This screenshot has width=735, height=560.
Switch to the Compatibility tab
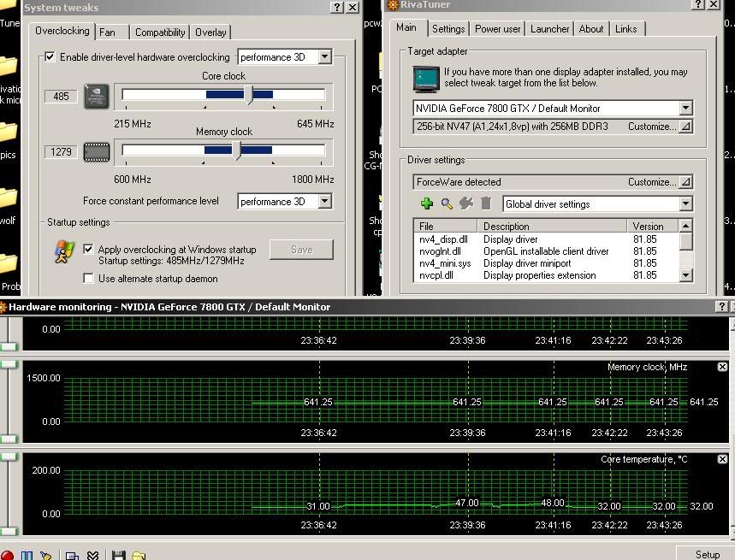coord(160,32)
